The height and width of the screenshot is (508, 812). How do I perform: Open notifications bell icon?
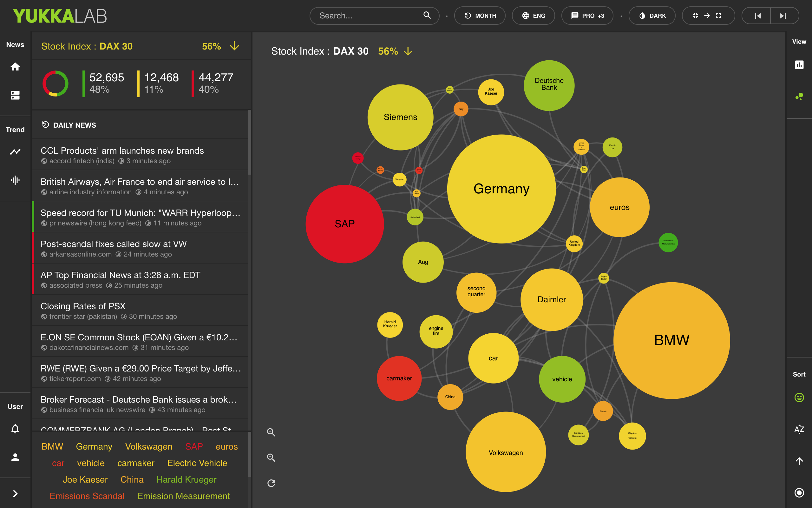coord(15,429)
